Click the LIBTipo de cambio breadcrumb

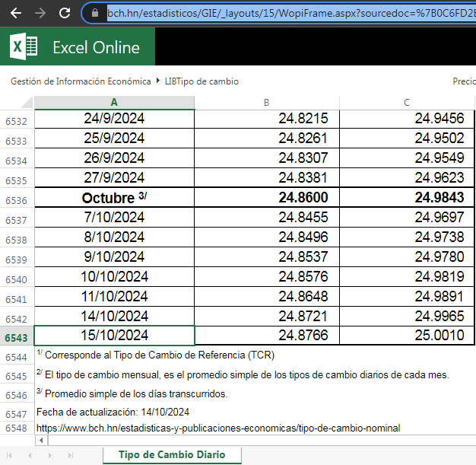point(202,81)
